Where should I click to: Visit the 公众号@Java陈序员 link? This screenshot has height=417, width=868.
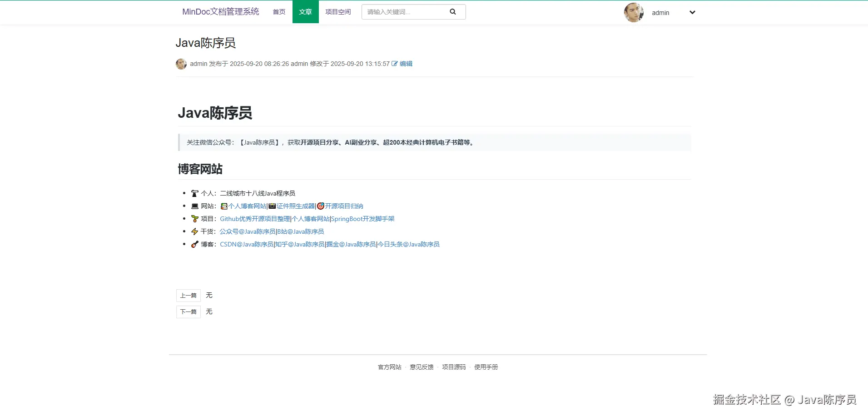(x=248, y=232)
